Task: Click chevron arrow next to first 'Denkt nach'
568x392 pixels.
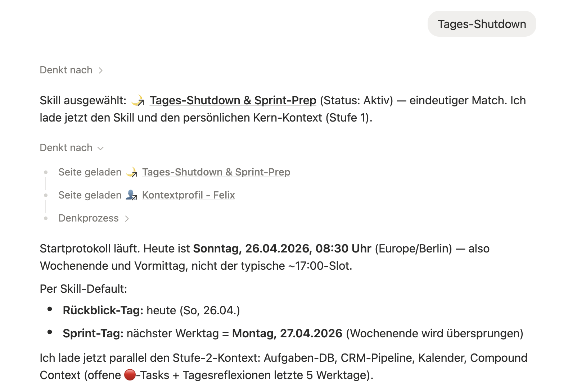Action: 101,70
